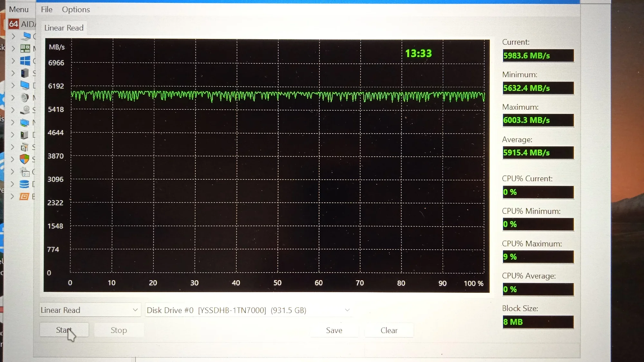Click the Clear button

coord(389,330)
